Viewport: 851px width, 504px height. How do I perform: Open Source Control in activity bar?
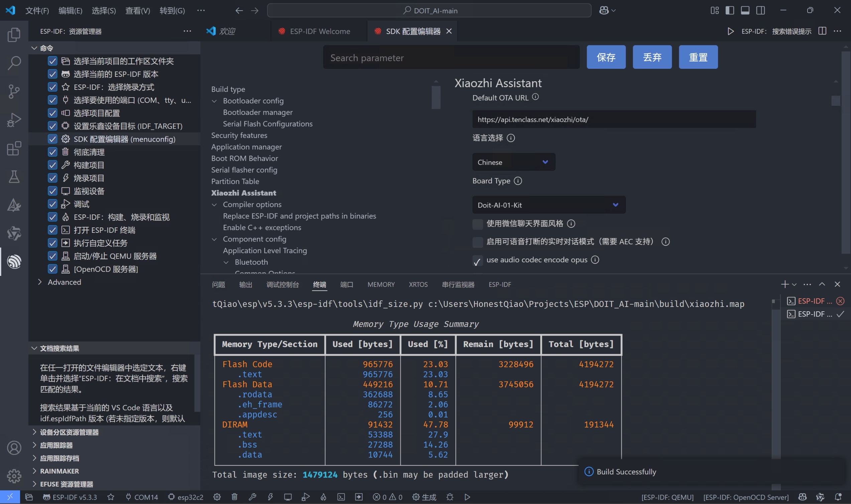tap(14, 92)
